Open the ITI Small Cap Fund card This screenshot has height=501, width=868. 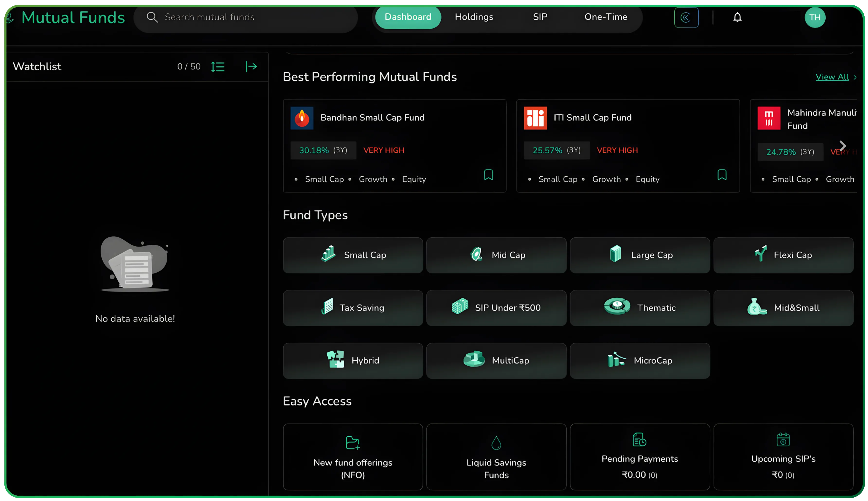tap(628, 146)
